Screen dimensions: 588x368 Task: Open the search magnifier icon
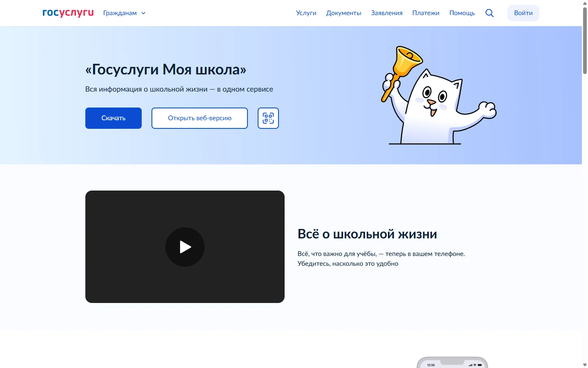pos(490,13)
